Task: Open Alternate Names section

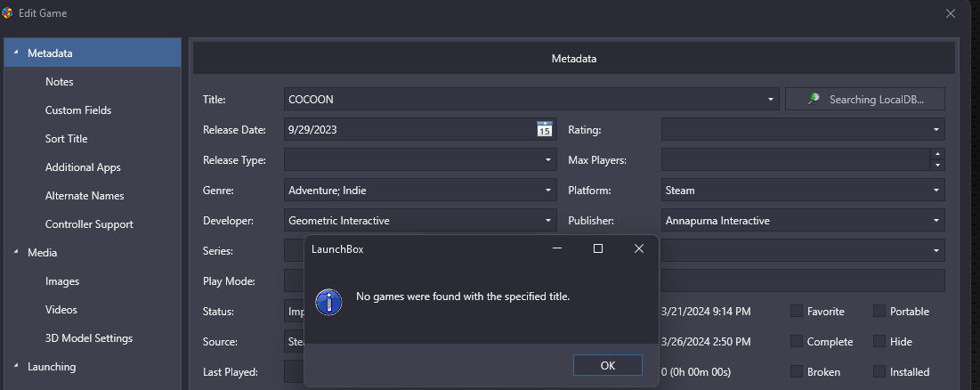Action: (x=85, y=196)
